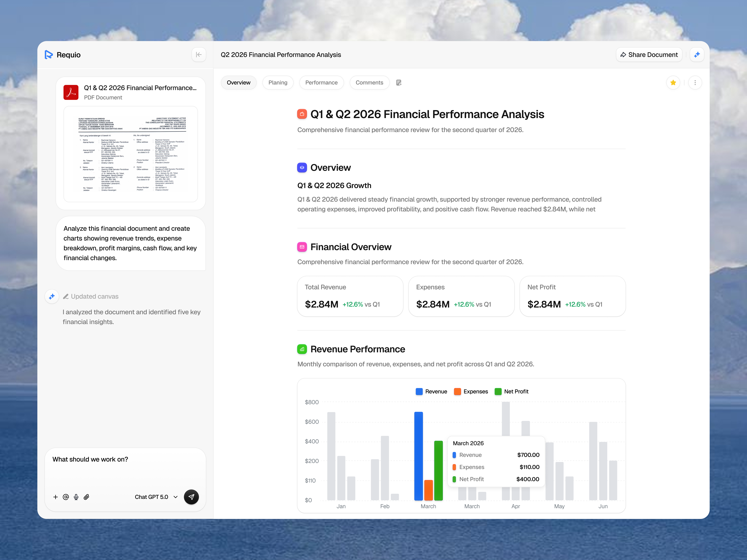The width and height of the screenshot is (747, 560).
Task: Click the orange March expenses bar
Action: [429, 490]
